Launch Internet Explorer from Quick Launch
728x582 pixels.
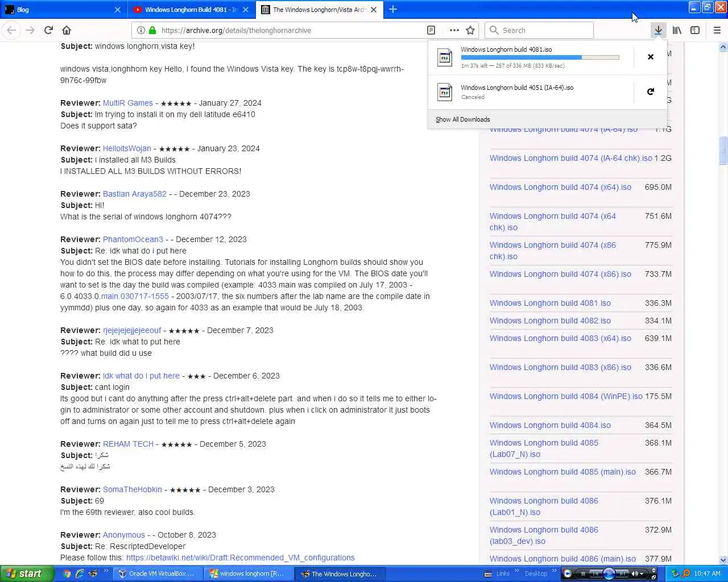80,573
